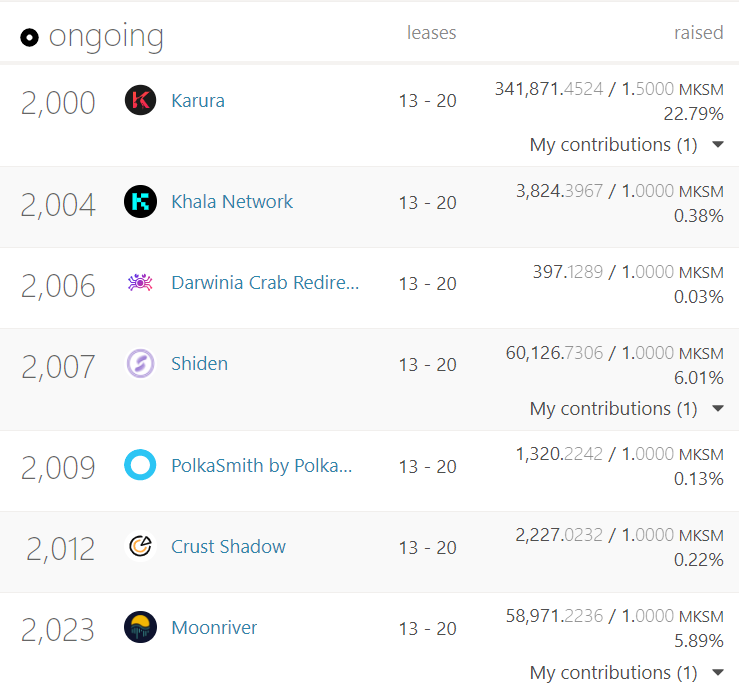Click Karura percentage 22.79%
Screen dimensions: 739x694
click(693, 114)
